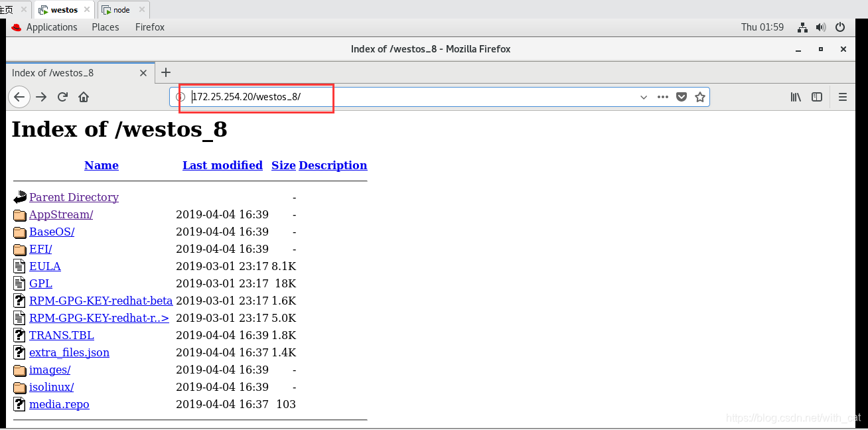Click the TRANS.TBL unknown file icon

pyautogui.click(x=20, y=336)
